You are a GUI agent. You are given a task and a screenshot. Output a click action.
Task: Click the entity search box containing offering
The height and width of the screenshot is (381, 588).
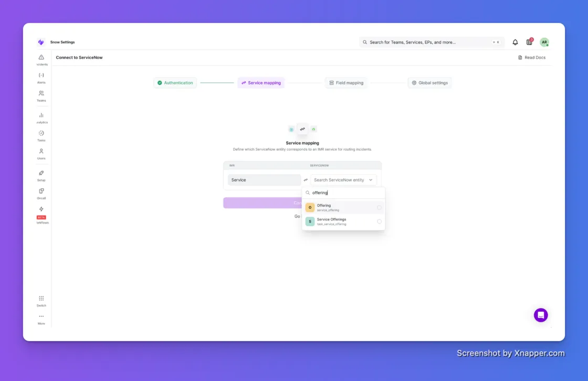pyautogui.click(x=343, y=193)
